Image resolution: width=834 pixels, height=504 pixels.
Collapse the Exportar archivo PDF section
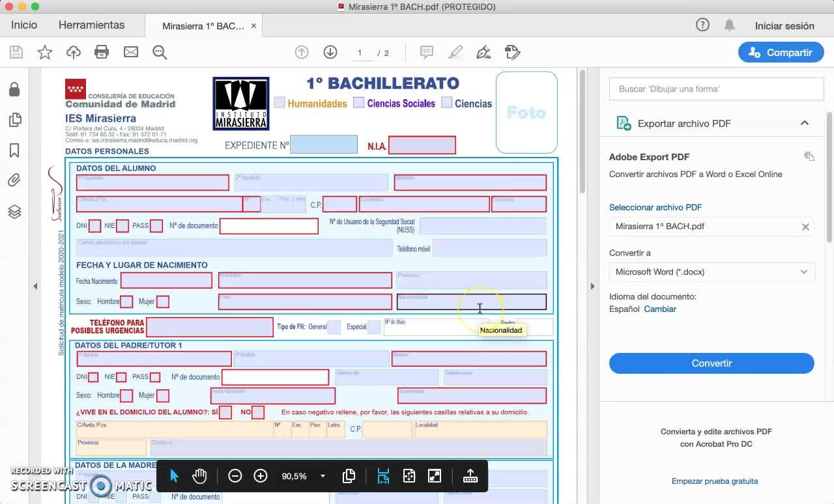coord(805,123)
